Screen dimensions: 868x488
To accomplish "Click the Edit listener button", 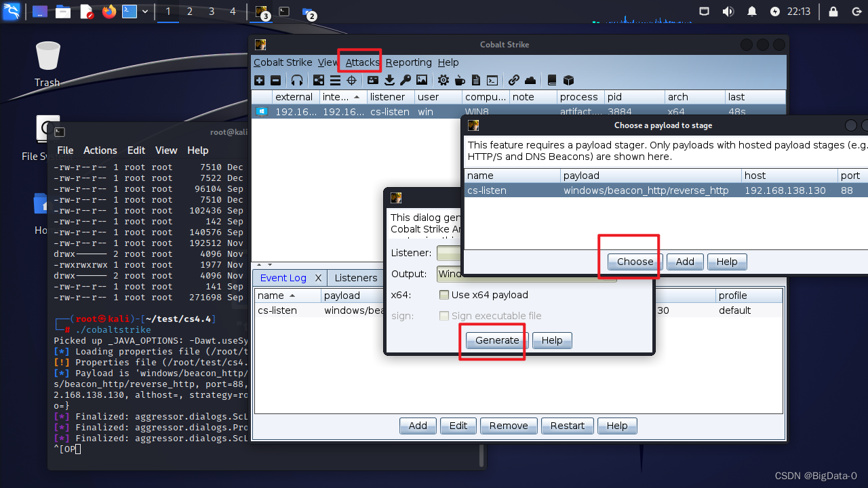I will (x=458, y=426).
